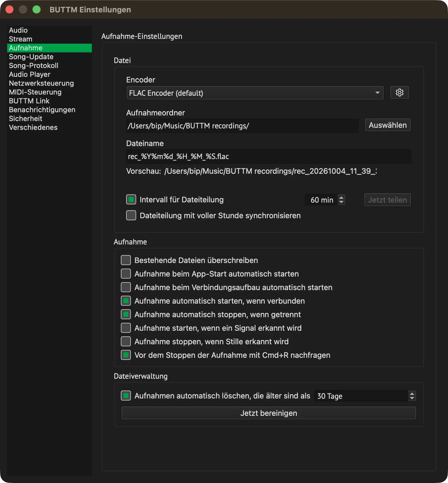Open the BUTTM Link section
This screenshot has width=448, height=483.
click(50, 101)
